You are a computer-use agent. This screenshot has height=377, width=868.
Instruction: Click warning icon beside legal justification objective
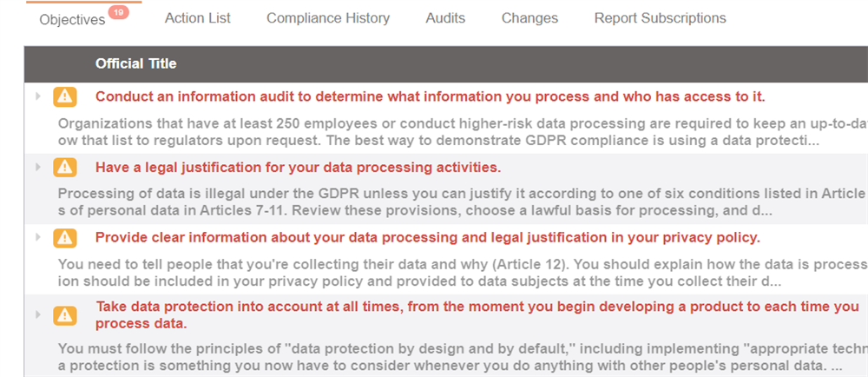(65, 167)
